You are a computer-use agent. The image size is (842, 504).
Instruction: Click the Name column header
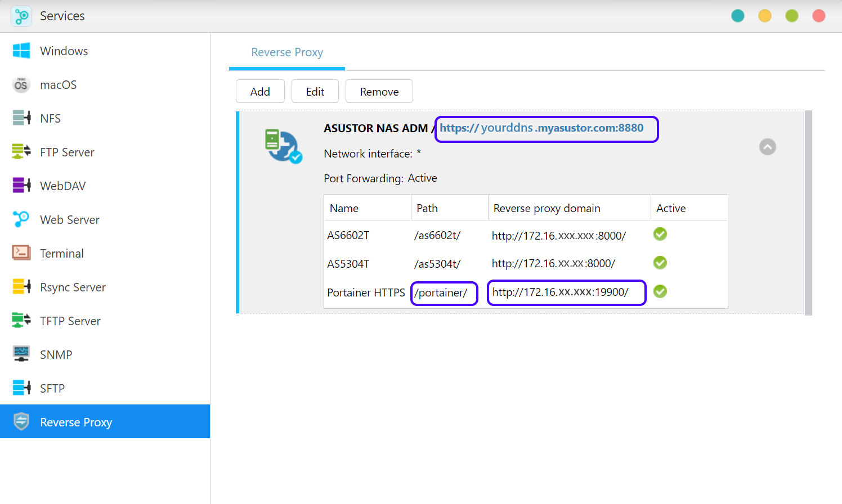(368, 208)
